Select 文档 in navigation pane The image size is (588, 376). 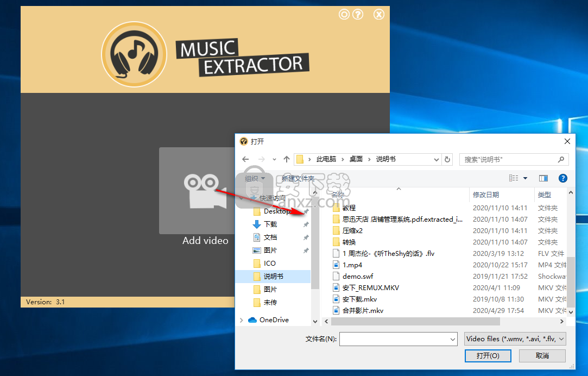click(270, 237)
